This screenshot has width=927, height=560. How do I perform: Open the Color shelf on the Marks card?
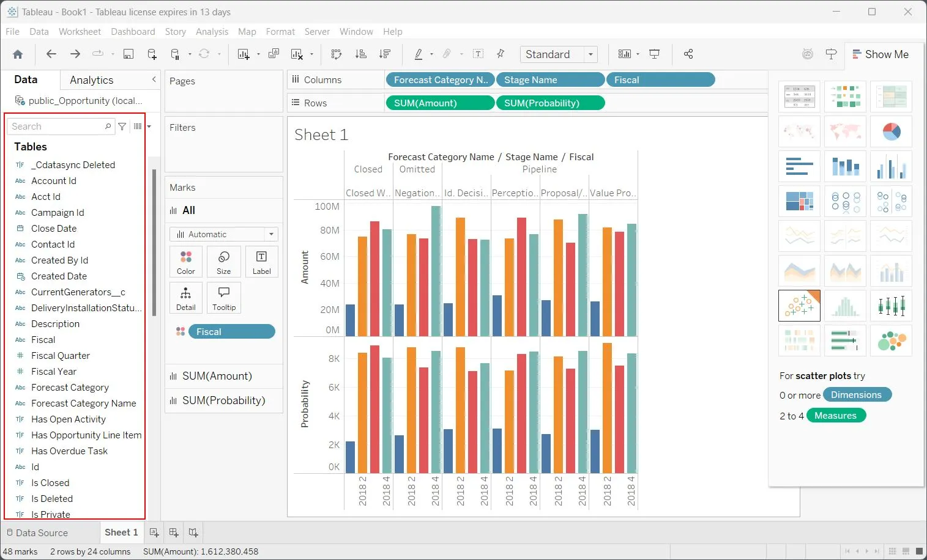(185, 262)
